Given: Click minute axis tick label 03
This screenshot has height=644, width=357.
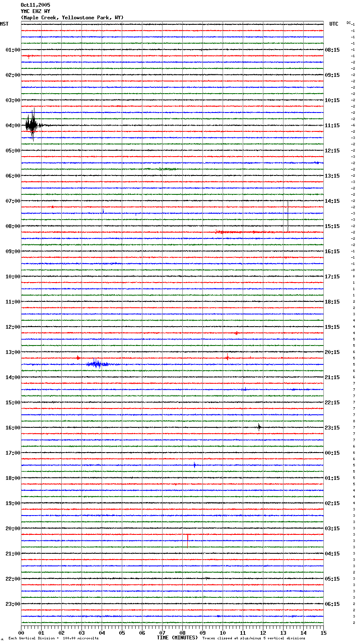Looking at the screenshot, I should pos(81,633).
